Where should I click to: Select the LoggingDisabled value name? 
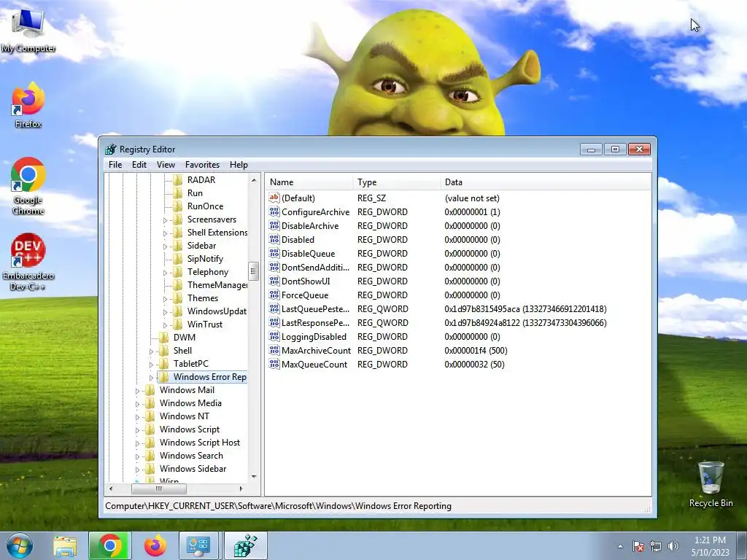pyautogui.click(x=314, y=337)
